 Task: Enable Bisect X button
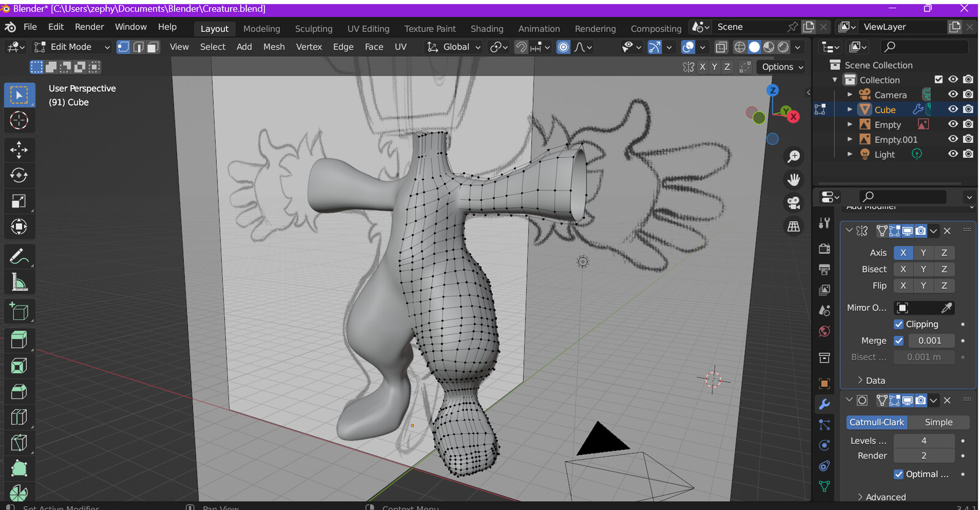pyautogui.click(x=903, y=269)
